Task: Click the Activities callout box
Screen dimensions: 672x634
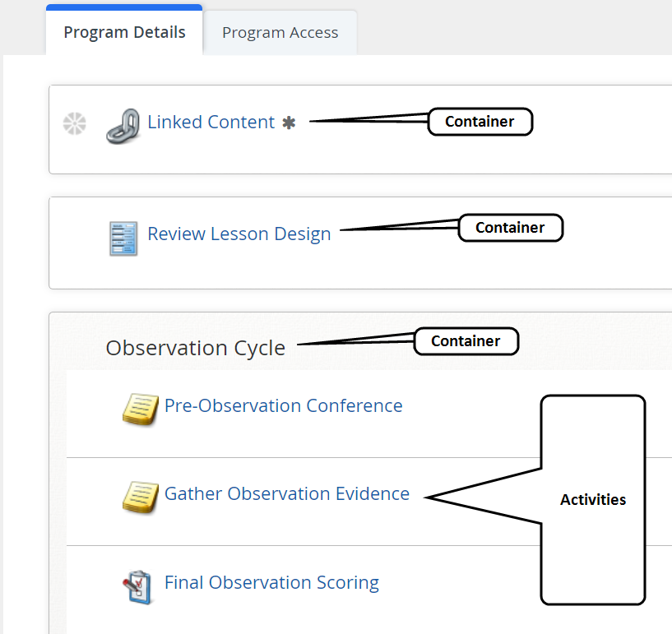Action: coord(593,499)
